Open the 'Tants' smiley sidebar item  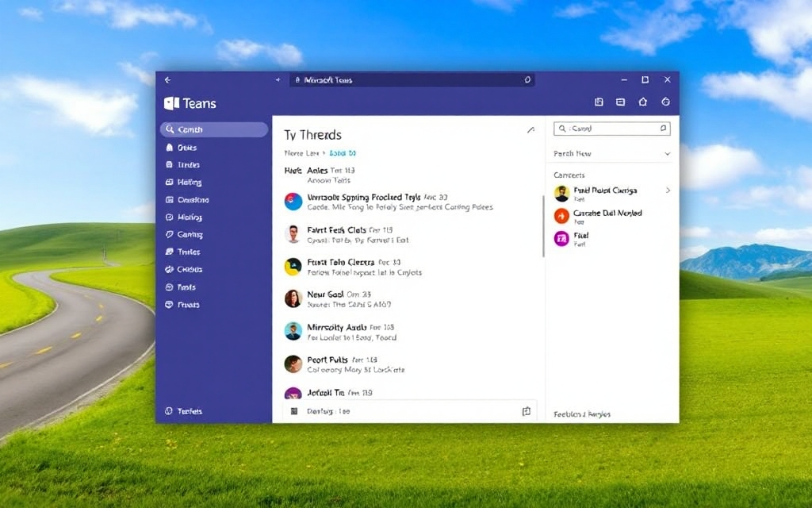pyautogui.click(x=214, y=287)
